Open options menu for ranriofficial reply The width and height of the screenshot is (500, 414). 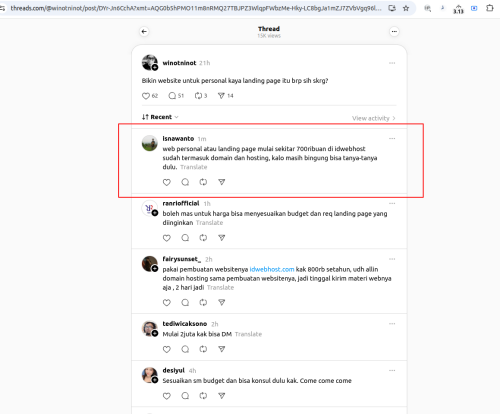[392, 203]
